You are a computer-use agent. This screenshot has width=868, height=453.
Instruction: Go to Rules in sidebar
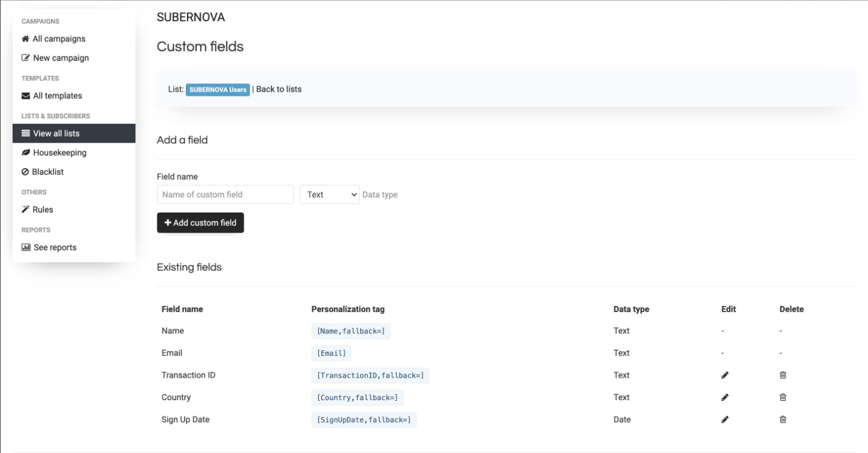point(43,209)
